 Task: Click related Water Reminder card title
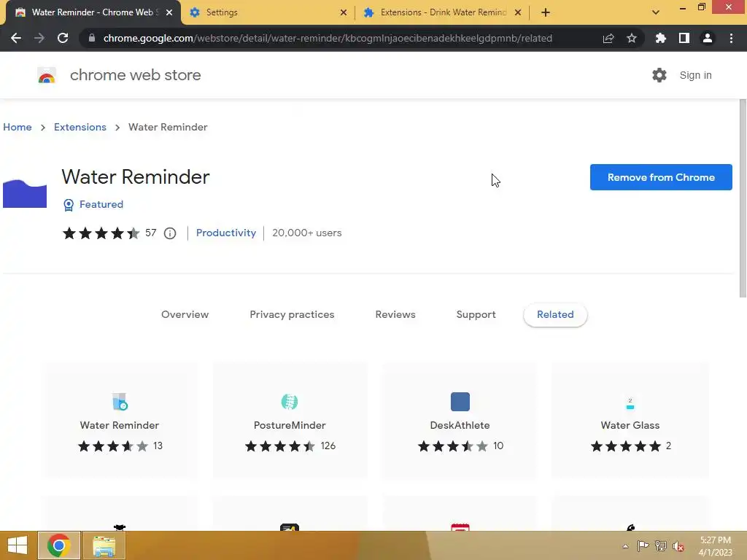120,425
